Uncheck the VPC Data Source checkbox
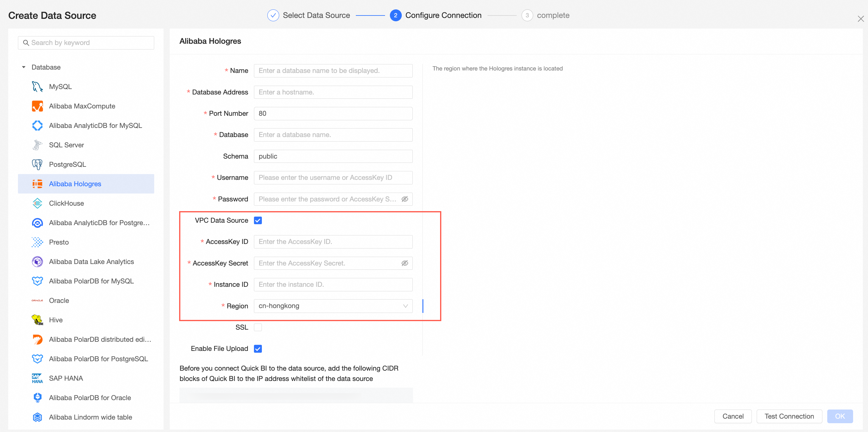Image resolution: width=868 pixels, height=432 pixels. tap(258, 221)
